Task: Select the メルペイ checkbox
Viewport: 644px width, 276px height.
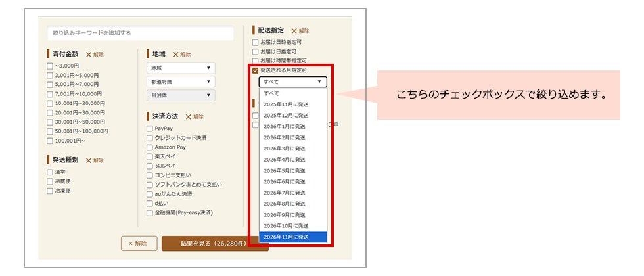Action: [150, 166]
